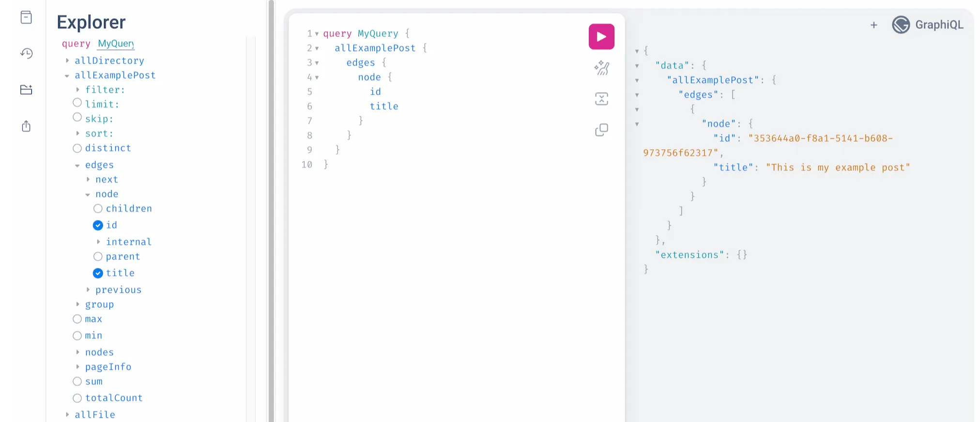Expand the sort: argument
Screen dimensions: 980x422
(77, 133)
